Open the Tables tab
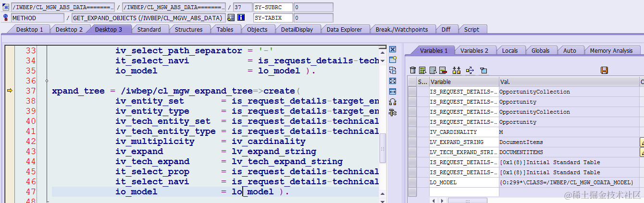The height and width of the screenshot is (203, 644). click(225, 29)
